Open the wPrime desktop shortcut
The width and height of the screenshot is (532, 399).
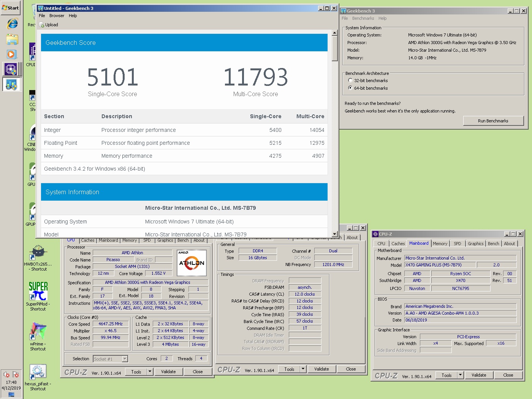(x=38, y=337)
